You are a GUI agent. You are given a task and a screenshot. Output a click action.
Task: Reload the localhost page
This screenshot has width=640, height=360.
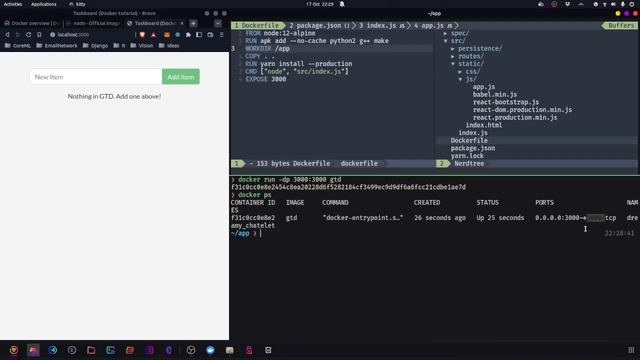[x=28, y=35]
